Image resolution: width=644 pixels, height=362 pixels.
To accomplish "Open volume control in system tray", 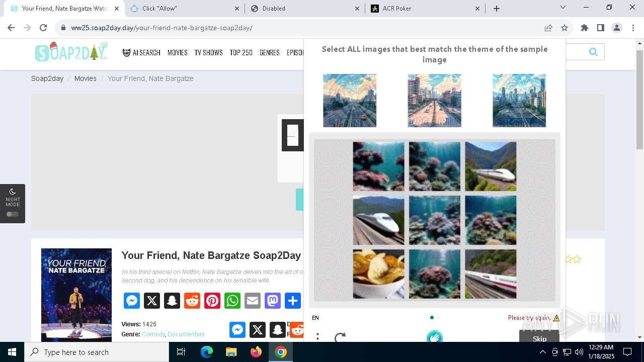I will click(x=579, y=352).
